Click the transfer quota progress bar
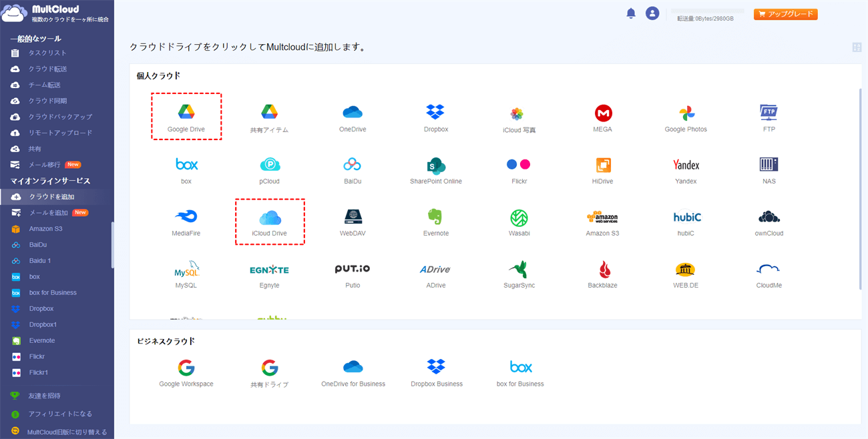868x439 pixels. 708,11
